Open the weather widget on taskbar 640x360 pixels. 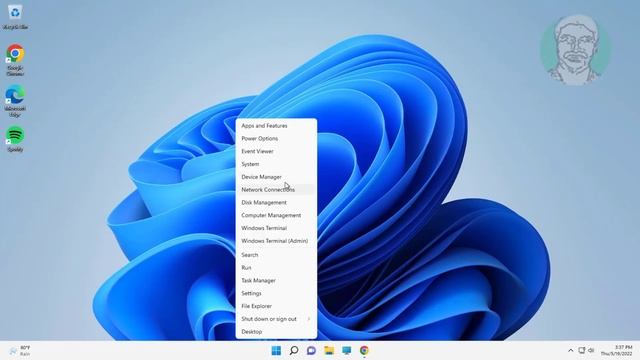20,350
